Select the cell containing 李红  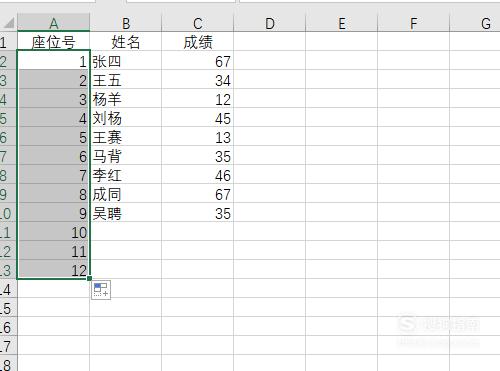tap(126, 174)
